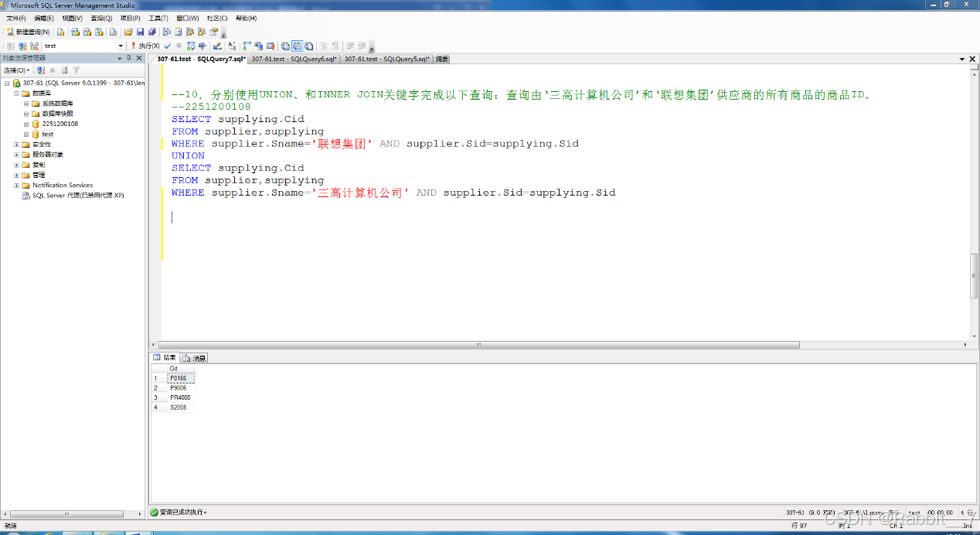Save the current query file
The width and height of the screenshot is (980, 535).
pyautogui.click(x=141, y=32)
